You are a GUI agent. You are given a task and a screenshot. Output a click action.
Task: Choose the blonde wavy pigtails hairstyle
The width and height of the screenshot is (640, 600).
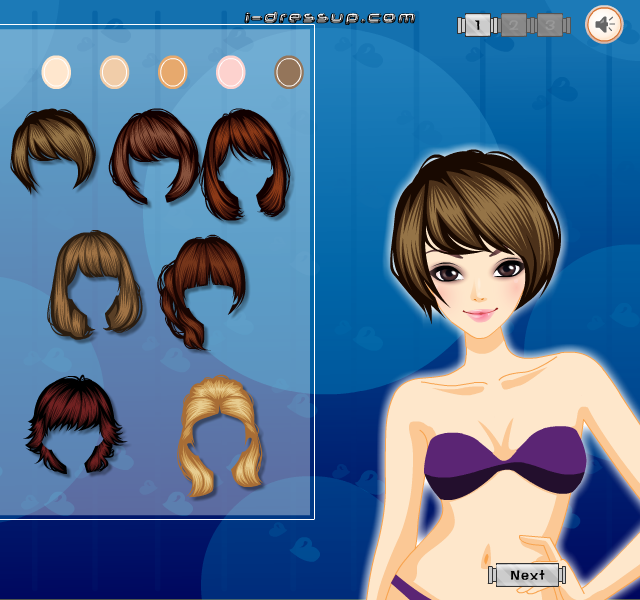[220, 436]
